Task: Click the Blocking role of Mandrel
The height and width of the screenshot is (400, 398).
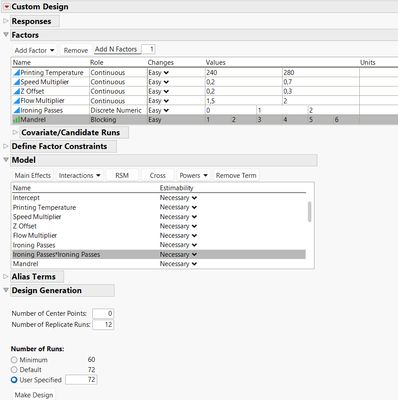Action: [103, 119]
